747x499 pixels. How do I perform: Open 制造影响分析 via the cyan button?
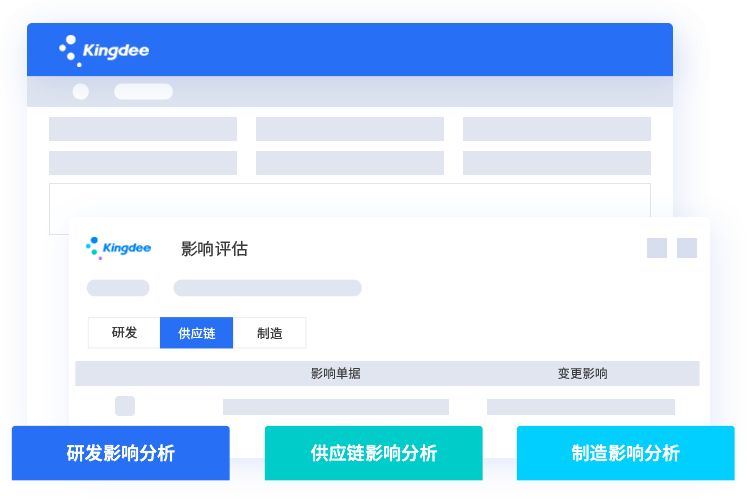coord(625,453)
